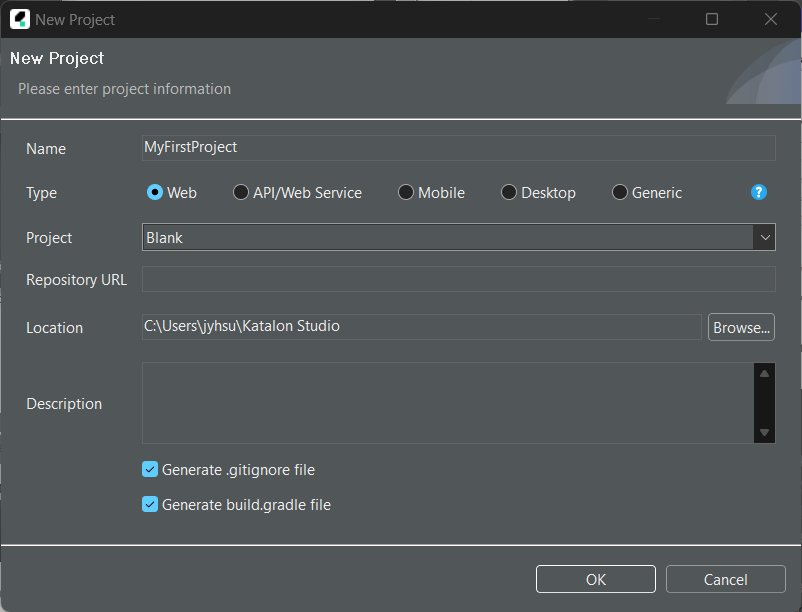Open the Project template dropdown arrow
The image size is (802, 612).
(x=765, y=237)
